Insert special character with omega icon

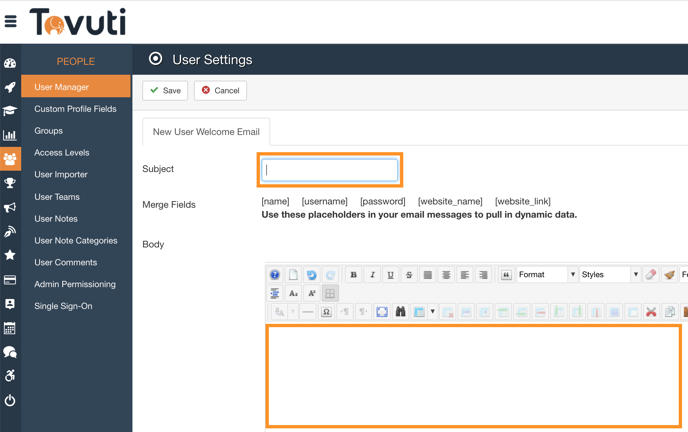(x=326, y=312)
